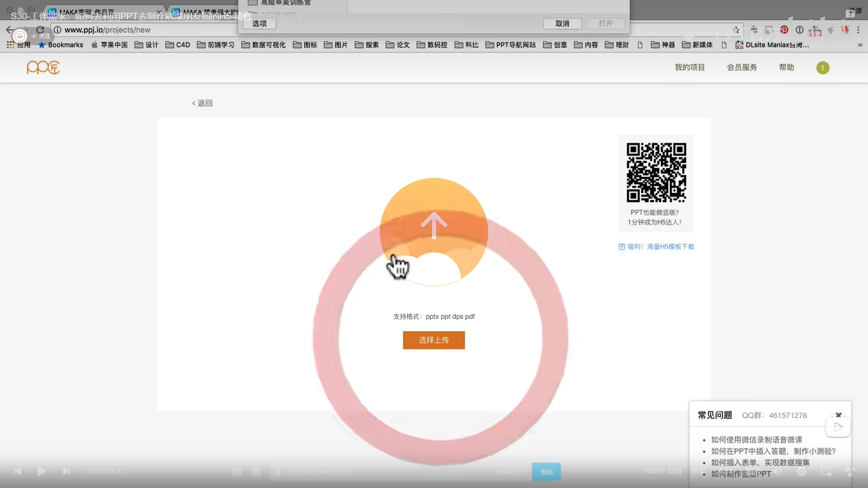This screenshot has width=868, height=488.
Task: Click the Pinterest extension icon
Action: point(784,30)
